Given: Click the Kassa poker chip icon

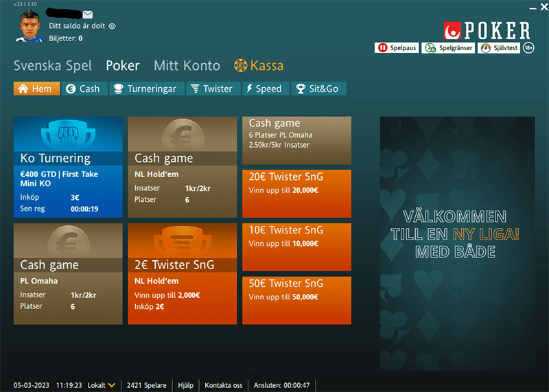Looking at the screenshot, I should pos(241,65).
